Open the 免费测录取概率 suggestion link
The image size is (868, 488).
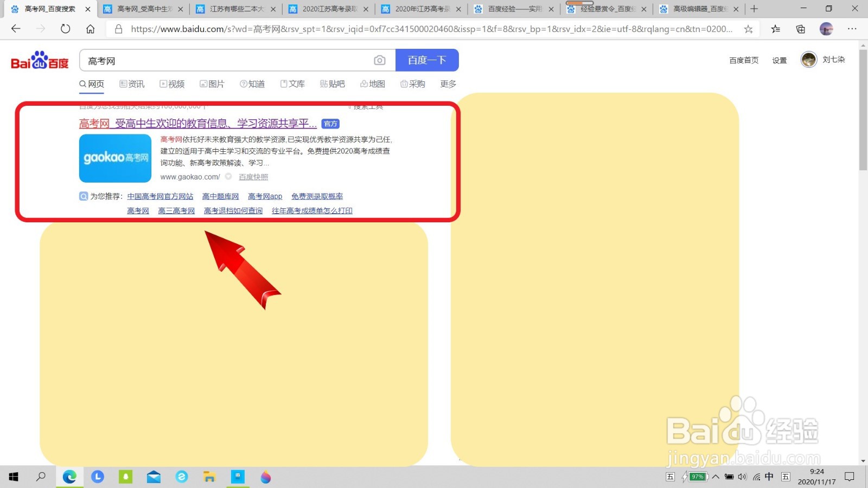click(x=317, y=196)
